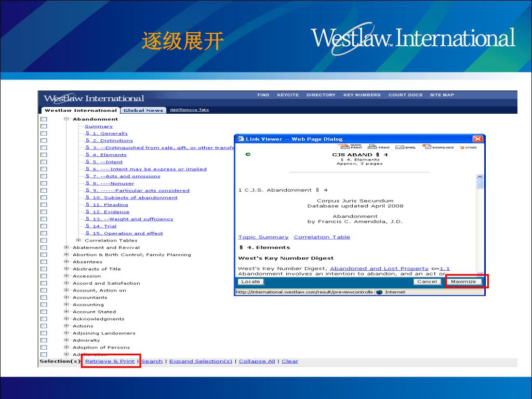Open § 15. Operation and effect
The width and height of the screenshot is (532, 399).
pos(124,233)
